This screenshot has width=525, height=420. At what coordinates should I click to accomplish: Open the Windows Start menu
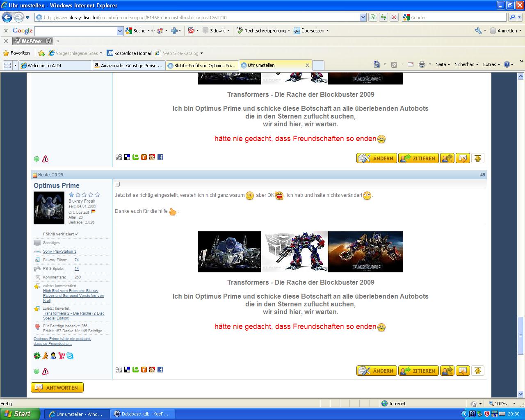(x=20, y=414)
